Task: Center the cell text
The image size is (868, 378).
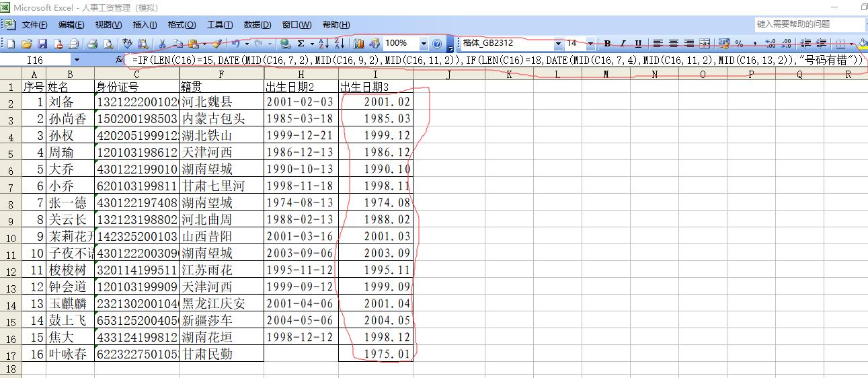Action: point(674,44)
